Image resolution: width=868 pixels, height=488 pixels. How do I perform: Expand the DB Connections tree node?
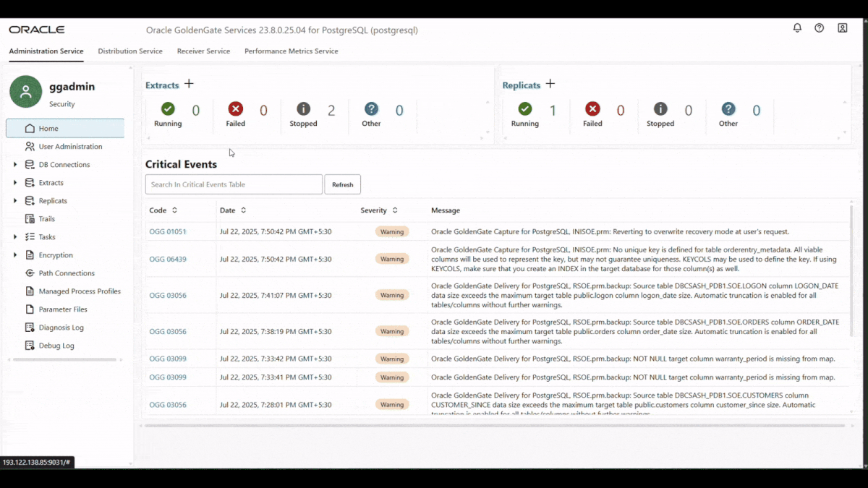tap(15, 165)
